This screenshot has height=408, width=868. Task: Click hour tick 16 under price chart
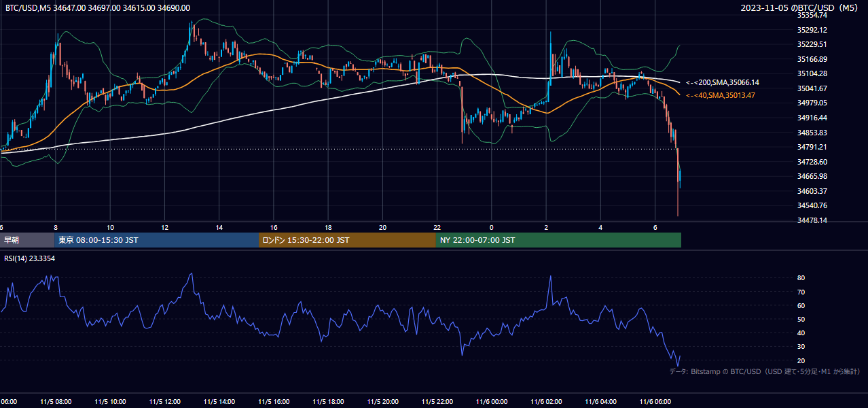coord(274,227)
